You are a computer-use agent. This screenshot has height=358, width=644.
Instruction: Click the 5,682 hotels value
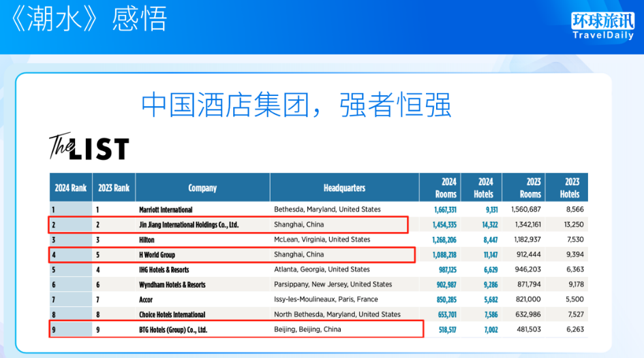pos(491,299)
